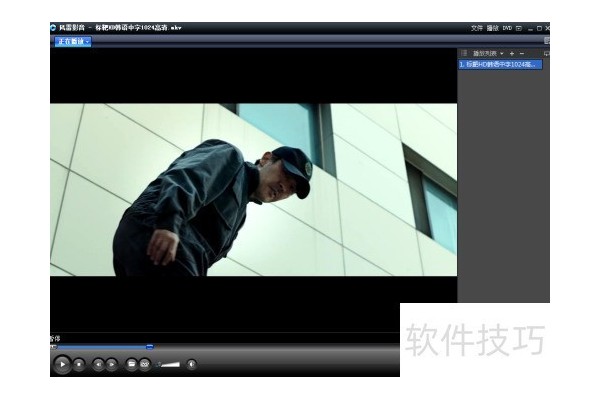Click the seek bar position handle
600x400 pixels.
pyautogui.click(x=150, y=347)
